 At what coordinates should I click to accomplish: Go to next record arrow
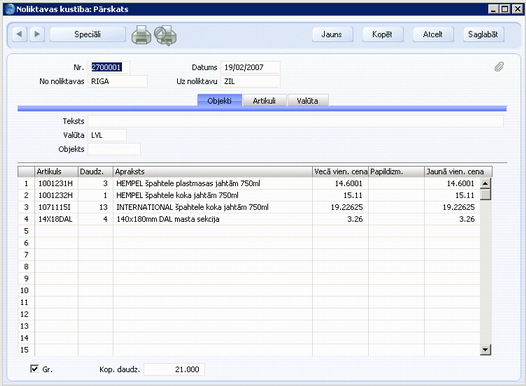click(x=37, y=34)
